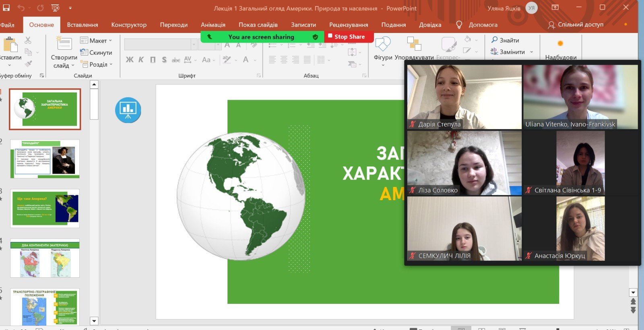
Task: Start slideshow from beginning via quick access icon
Action: click(x=55, y=8)
